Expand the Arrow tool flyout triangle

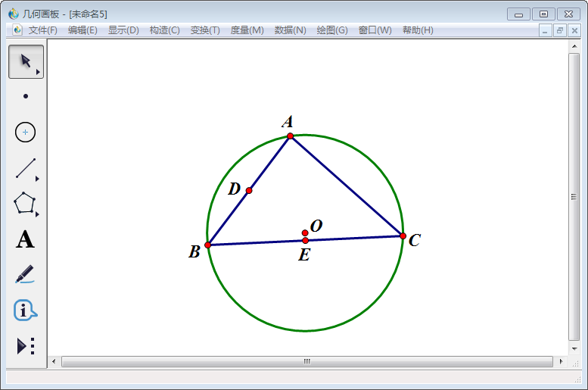click(x=38, y=72)
